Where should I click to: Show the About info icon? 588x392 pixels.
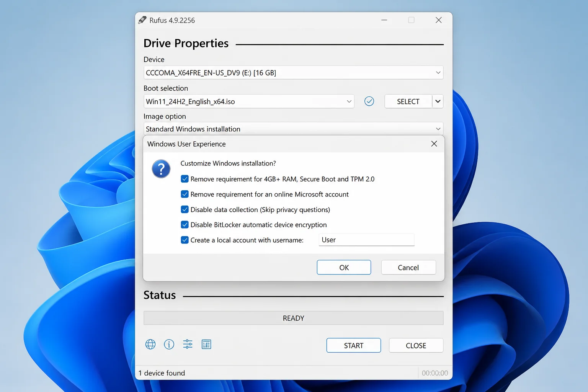(x=169, y=344)
